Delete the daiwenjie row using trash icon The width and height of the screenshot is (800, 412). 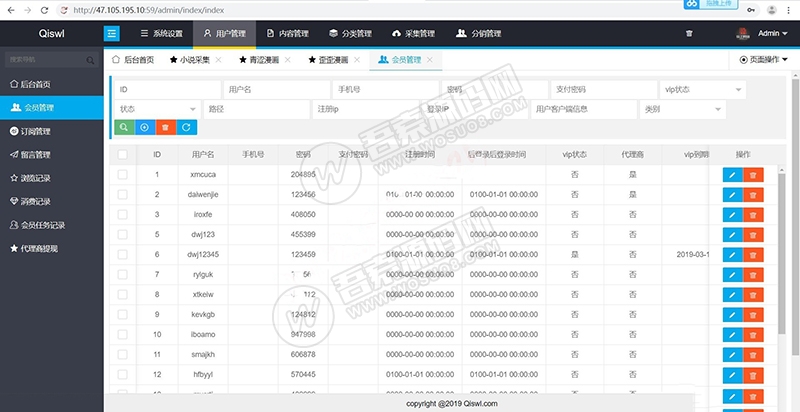pyautogui.click(x=753, y=195)
